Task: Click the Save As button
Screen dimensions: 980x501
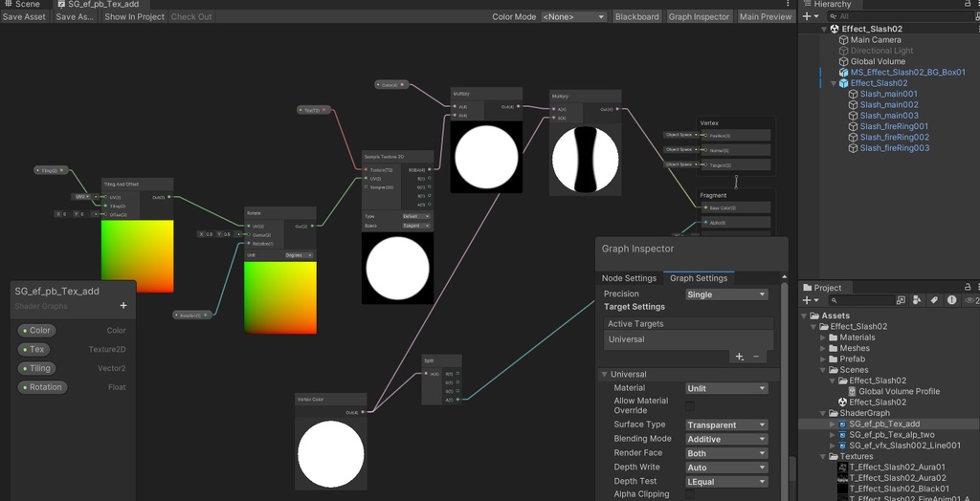Action: [x=75, y=17]
